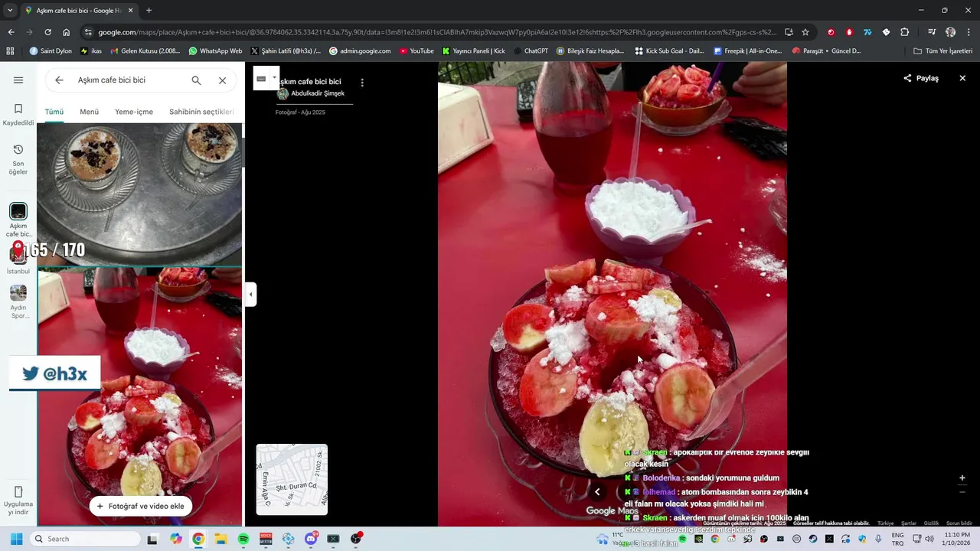Select the coffee cups photo thumbnail
This screenshot has height=551, width=980.
pos(139,194)
